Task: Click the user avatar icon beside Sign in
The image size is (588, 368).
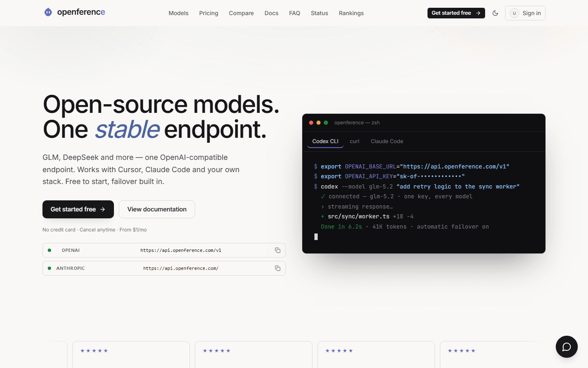Action: click(x=514, y=13)
